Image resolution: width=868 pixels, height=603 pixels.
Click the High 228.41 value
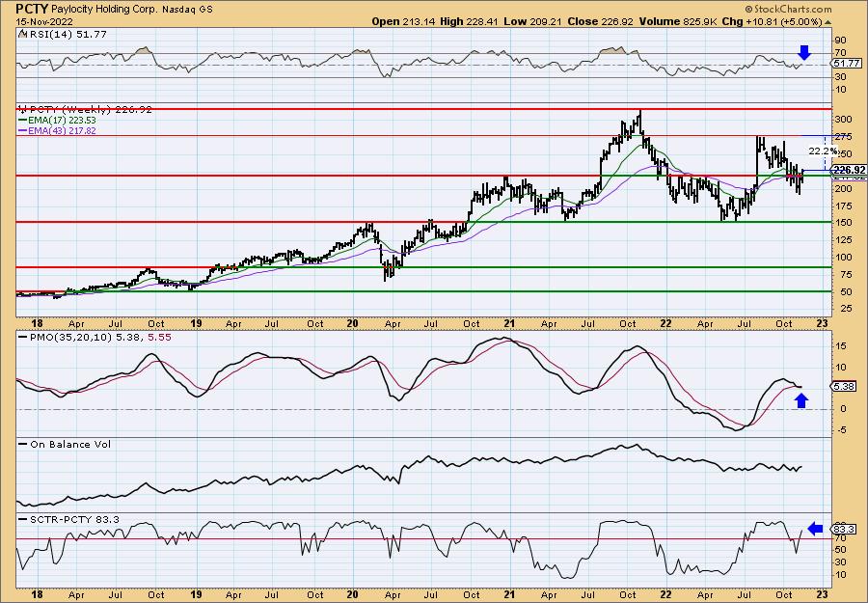tap(470, 21)
